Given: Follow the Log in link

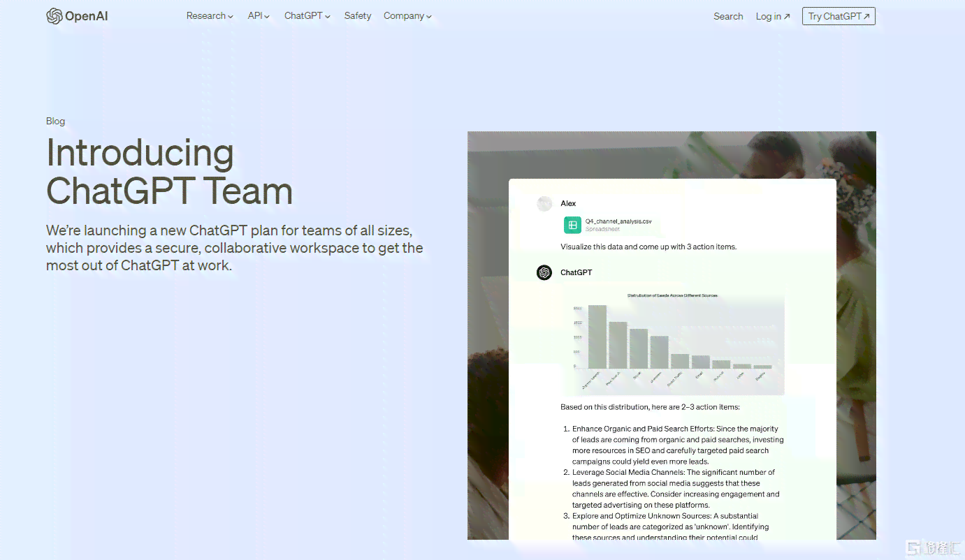Looking at the screenshot, I should (x=773, y=16).
